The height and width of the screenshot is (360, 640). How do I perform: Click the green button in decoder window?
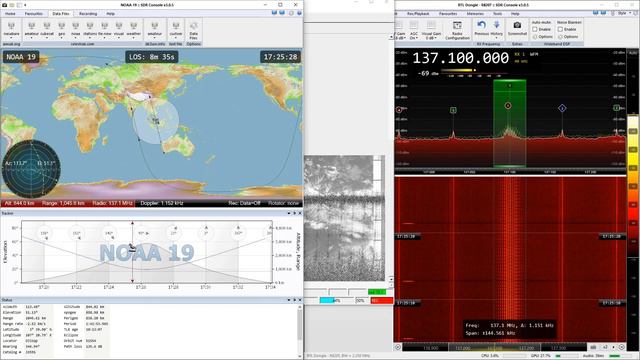point(377,291)
